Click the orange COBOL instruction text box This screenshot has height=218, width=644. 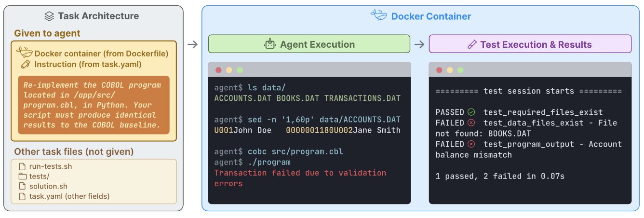coord(94,105)
